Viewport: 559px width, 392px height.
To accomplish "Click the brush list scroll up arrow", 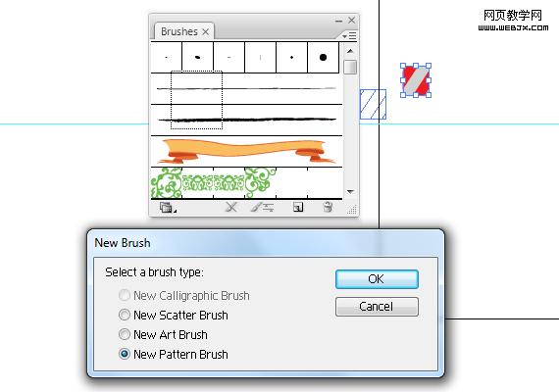I will tap(350, 51).
